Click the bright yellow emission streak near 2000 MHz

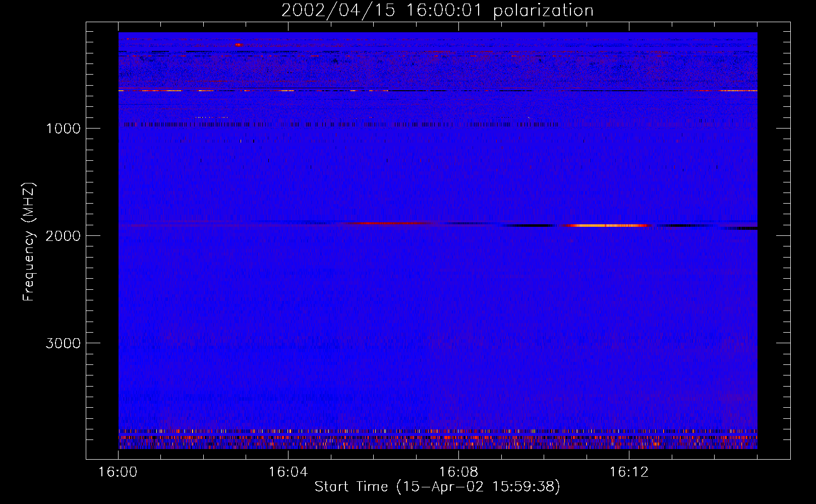(608, 226)
